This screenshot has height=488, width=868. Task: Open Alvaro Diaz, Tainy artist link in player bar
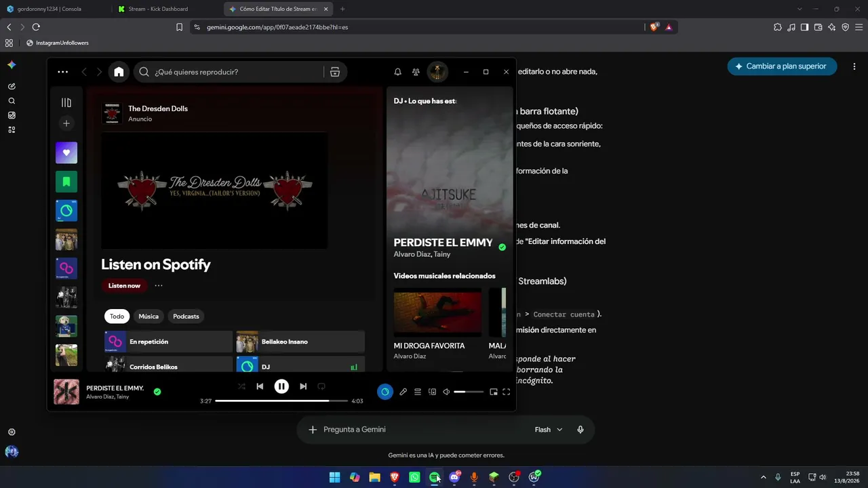pos(107,397)
